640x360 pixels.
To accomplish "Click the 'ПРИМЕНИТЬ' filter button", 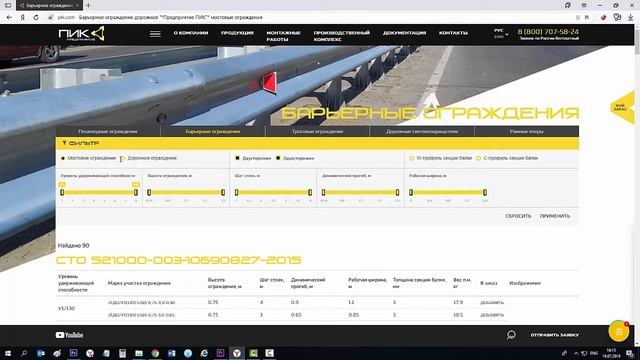I will pyautogui.click(x=555, y=216).
